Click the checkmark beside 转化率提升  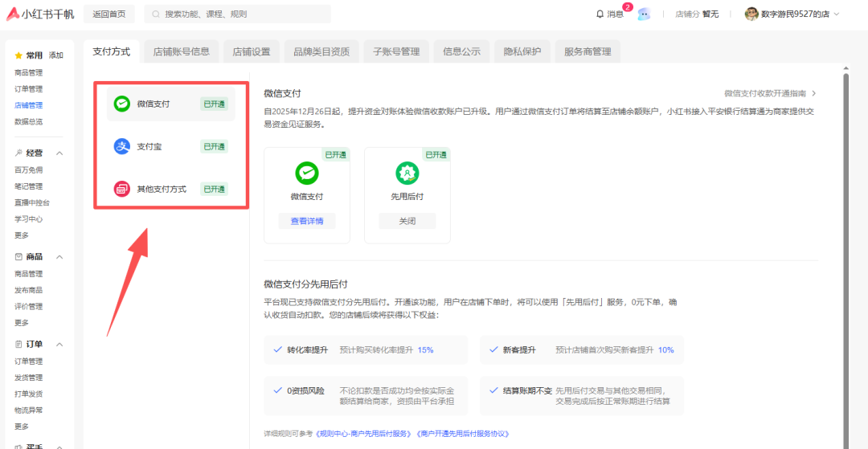click(278, 349)
